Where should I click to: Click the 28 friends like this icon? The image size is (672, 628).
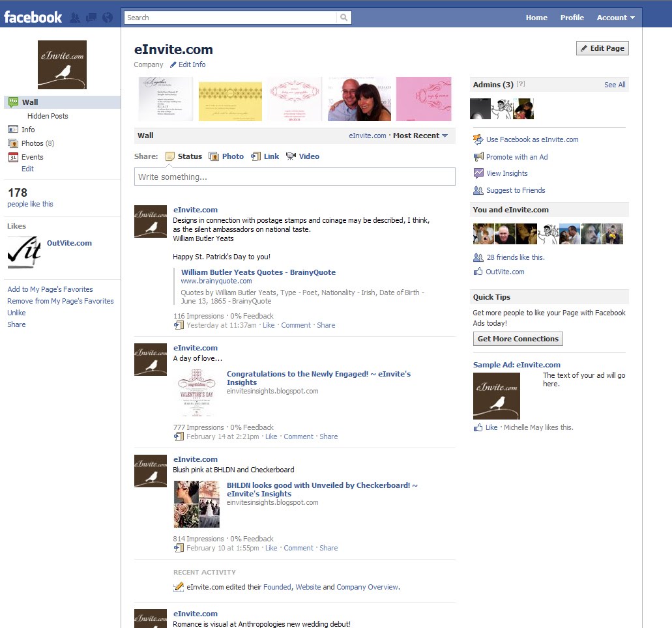pos(478,257)
